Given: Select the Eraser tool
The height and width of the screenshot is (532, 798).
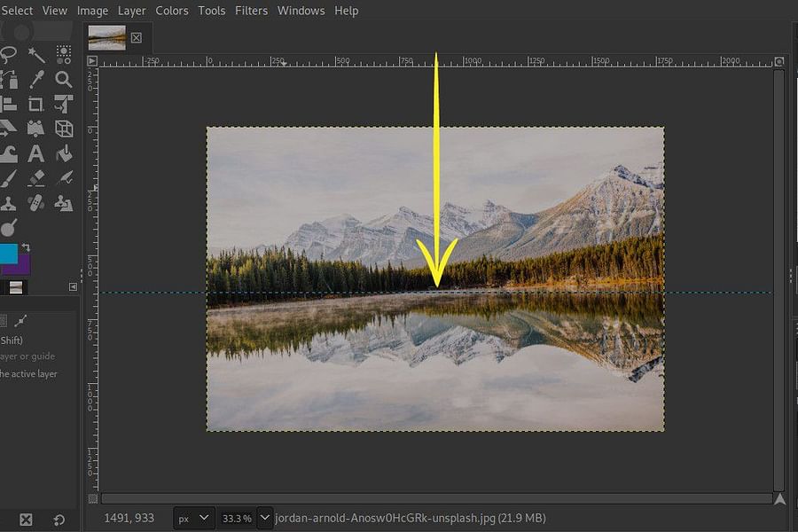Looking at the screenshot, I should coord(37,177).
